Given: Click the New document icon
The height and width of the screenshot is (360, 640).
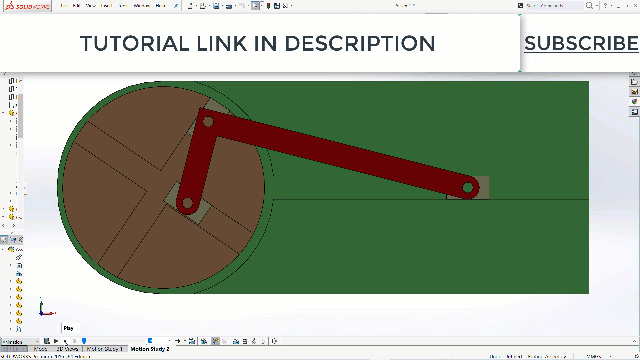Looking at the screenshot, I should coord(190,6).
